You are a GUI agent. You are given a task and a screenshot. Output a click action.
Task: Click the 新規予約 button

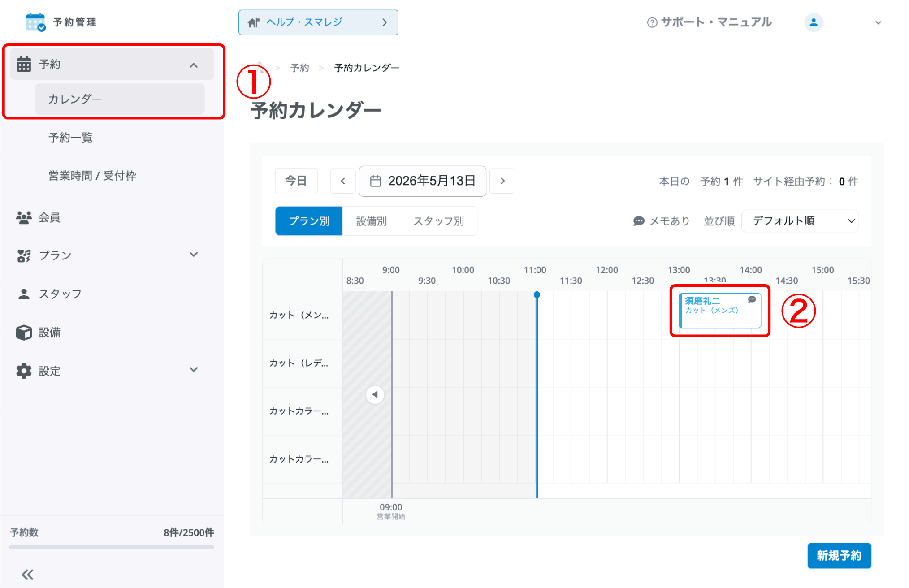click(x=839, y=556)
